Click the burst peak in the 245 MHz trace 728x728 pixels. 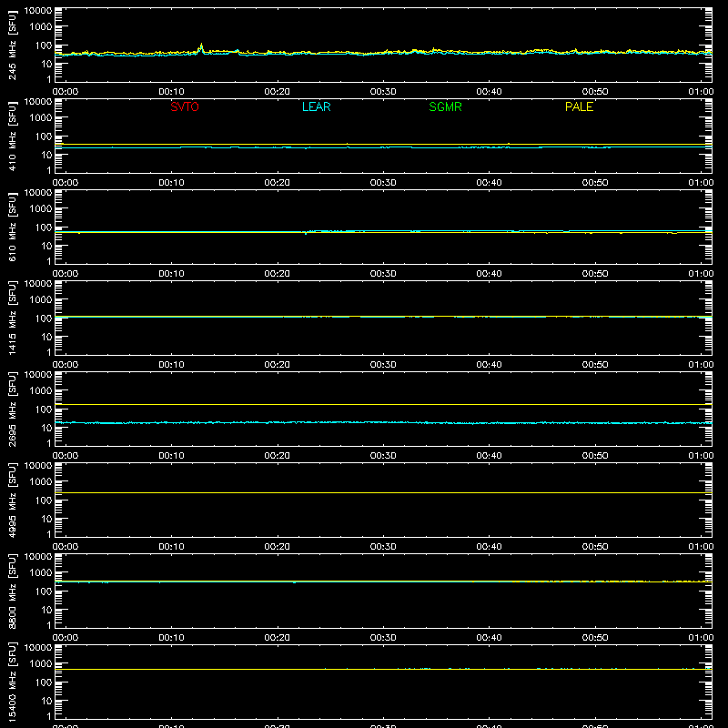(201, 45)
